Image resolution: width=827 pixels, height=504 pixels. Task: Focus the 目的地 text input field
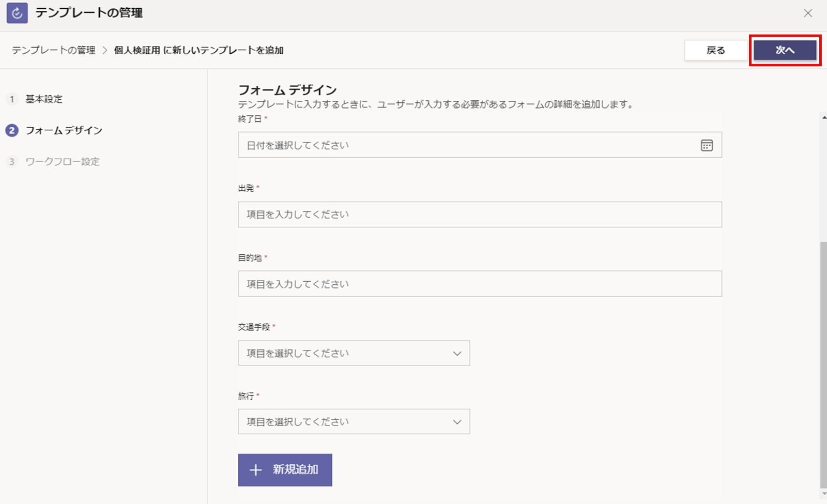point(480,284)
